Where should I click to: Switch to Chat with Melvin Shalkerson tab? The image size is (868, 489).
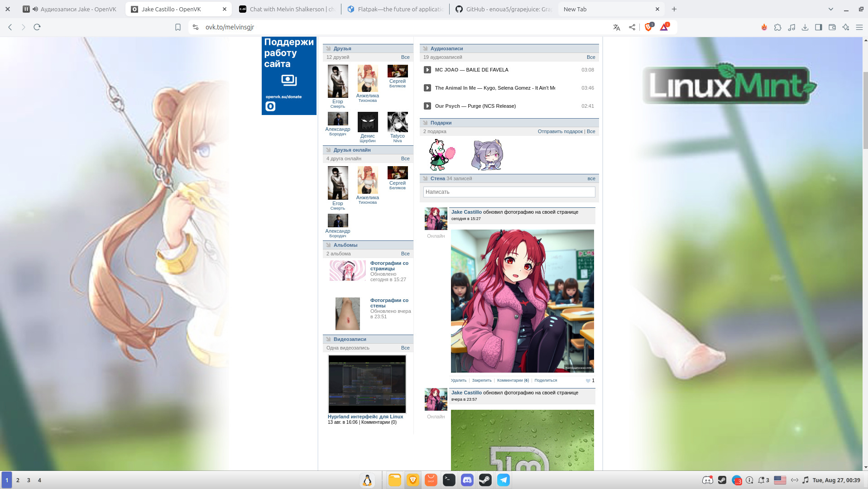288,9
